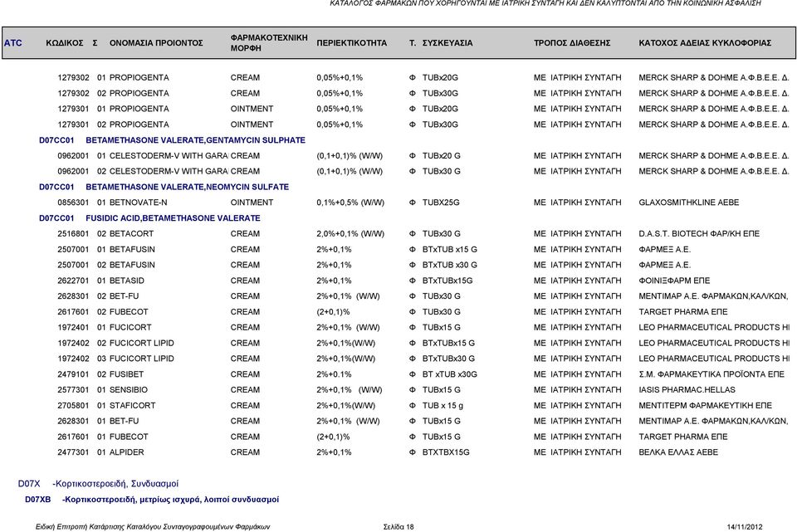The height and width of the screenshot is (532, 797).
Task: Click product name FUSIBET
Action: 126,374
